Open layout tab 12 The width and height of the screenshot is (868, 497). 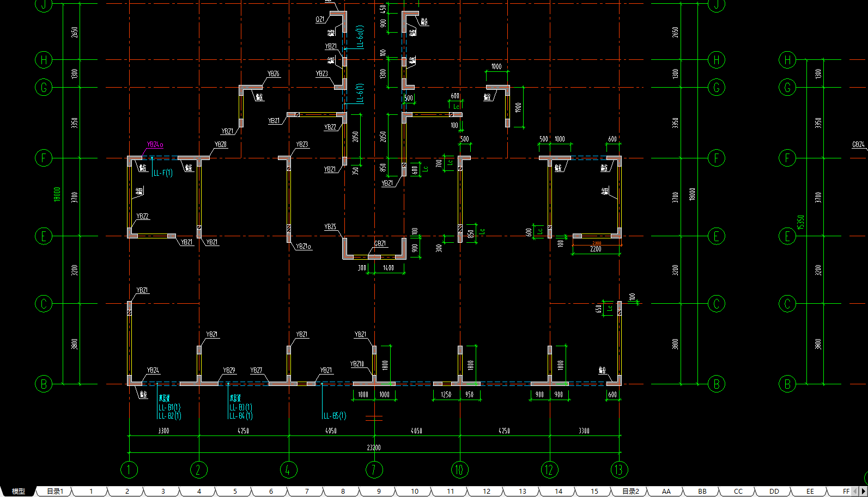[487, 492]
